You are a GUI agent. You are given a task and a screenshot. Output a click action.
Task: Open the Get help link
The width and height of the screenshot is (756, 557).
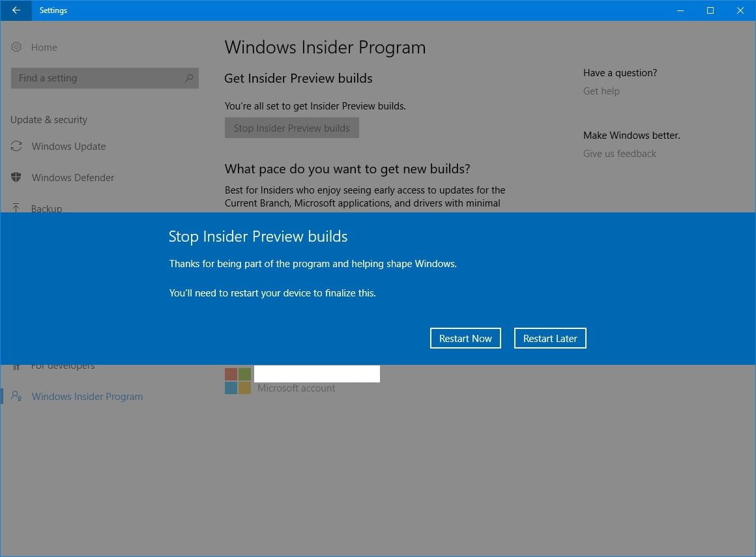point(601,91)
